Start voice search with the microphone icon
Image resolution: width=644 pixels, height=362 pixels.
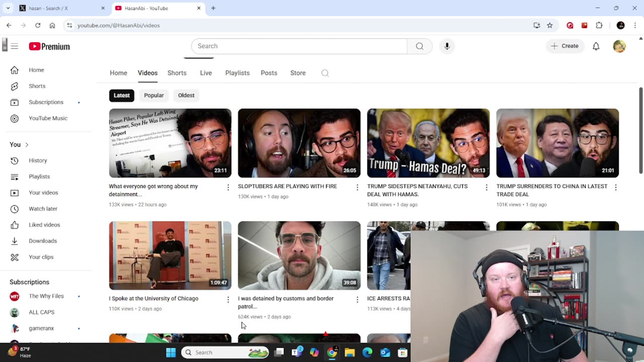click(447, 46)
